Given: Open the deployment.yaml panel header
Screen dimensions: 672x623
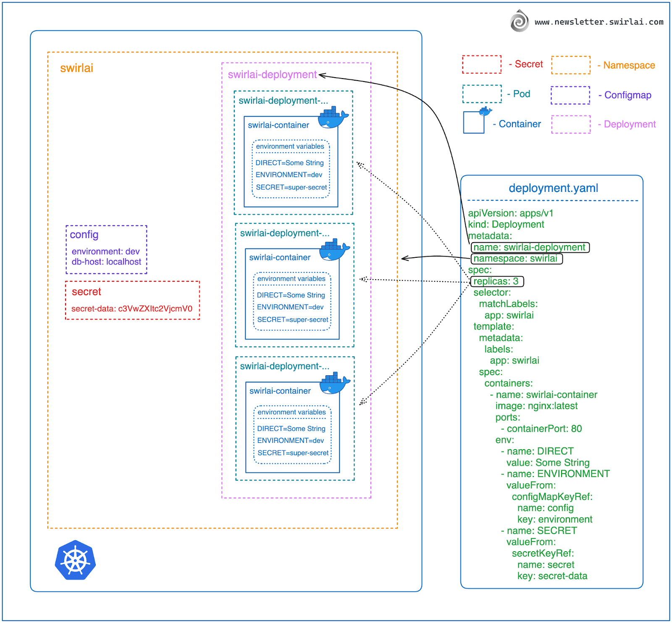Looking at the screenshot, I should (554, 188).
